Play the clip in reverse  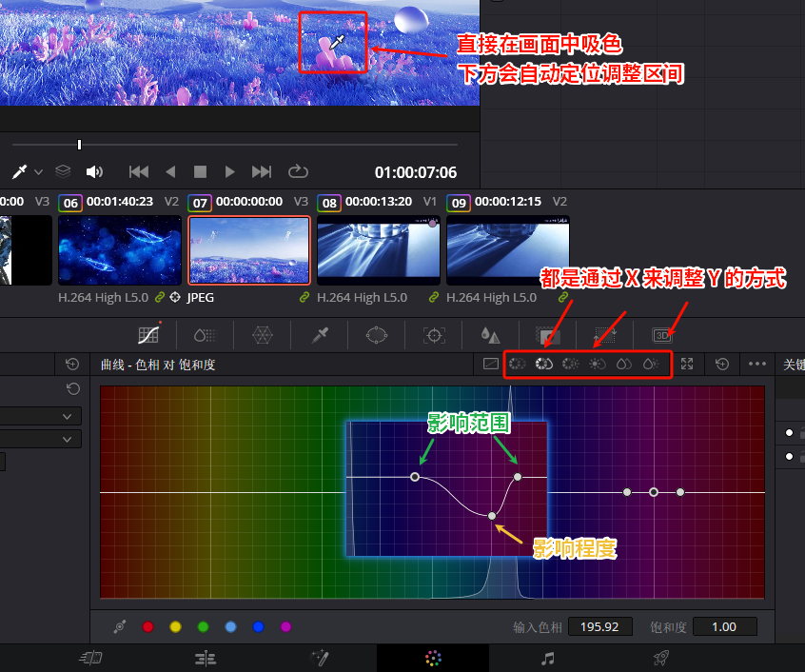pos(170,171)
